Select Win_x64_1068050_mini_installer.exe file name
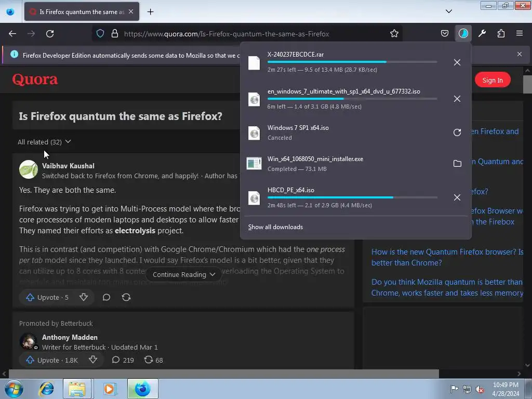Viewport: 532px width, 399px height. pos(315,159)
